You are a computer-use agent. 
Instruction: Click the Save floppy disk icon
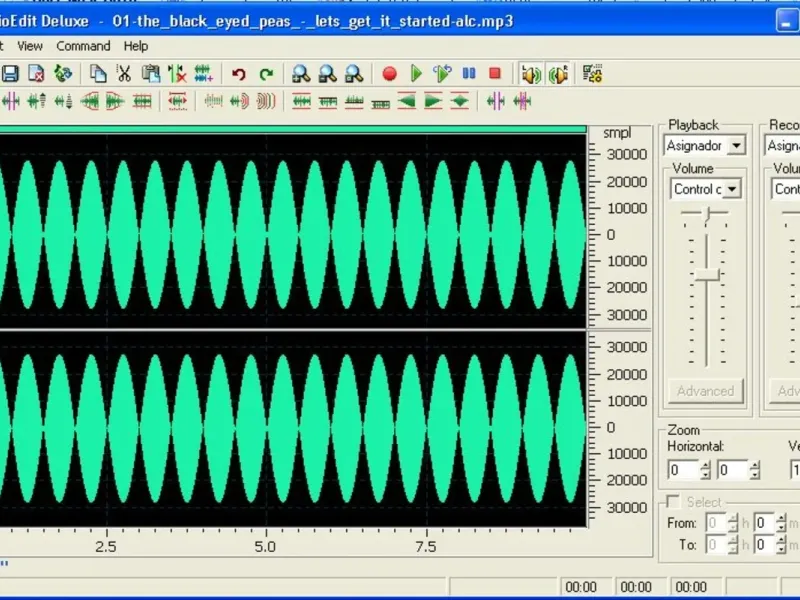pos(10,73)
